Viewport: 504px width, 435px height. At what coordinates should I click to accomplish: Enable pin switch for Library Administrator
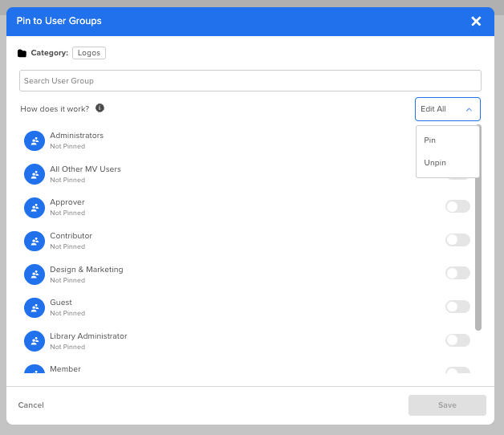[x=457, y=340]
